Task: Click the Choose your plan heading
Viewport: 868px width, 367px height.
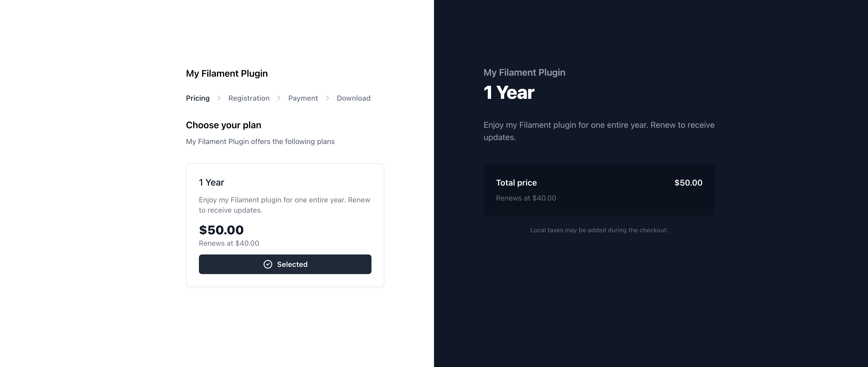Action: coord(223,125)
